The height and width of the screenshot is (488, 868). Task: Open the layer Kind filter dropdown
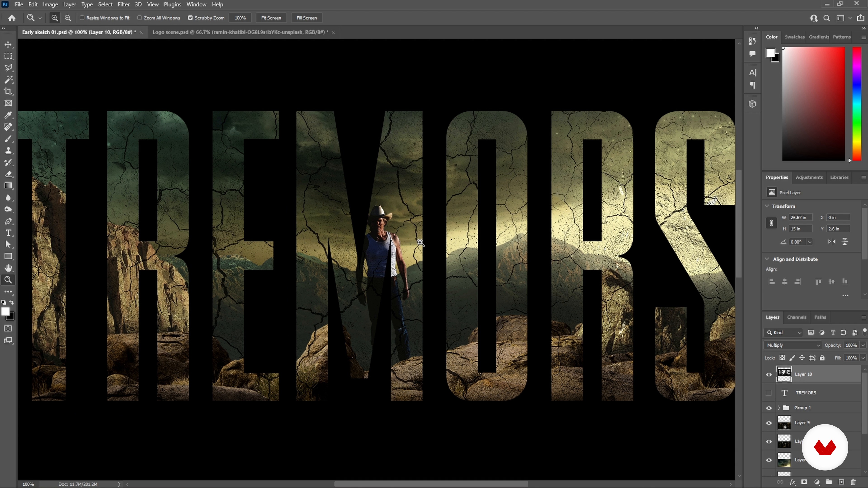tap(783, 332)
